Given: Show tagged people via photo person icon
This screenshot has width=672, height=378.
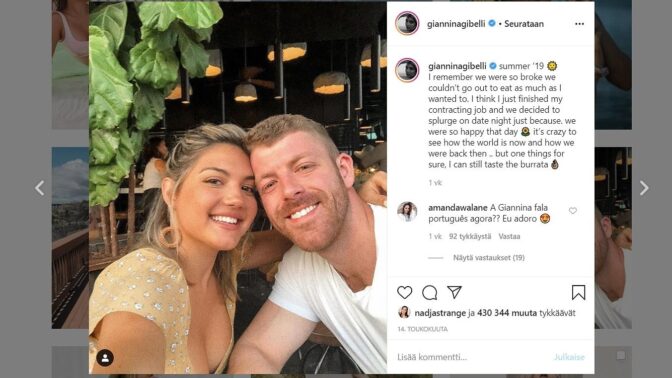Looking at the screenshot, I should coord(105,357).
